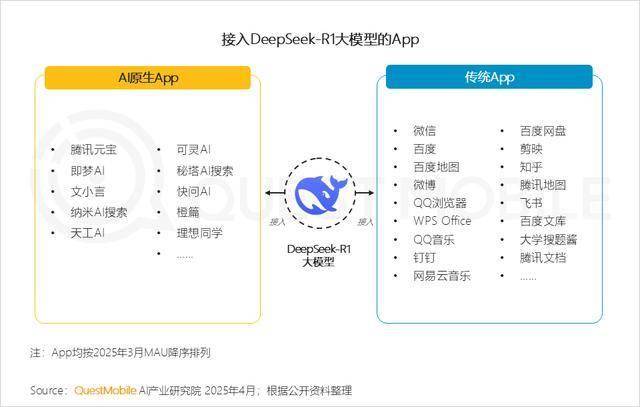Click the 即梦AI list item

pos(87,171)
